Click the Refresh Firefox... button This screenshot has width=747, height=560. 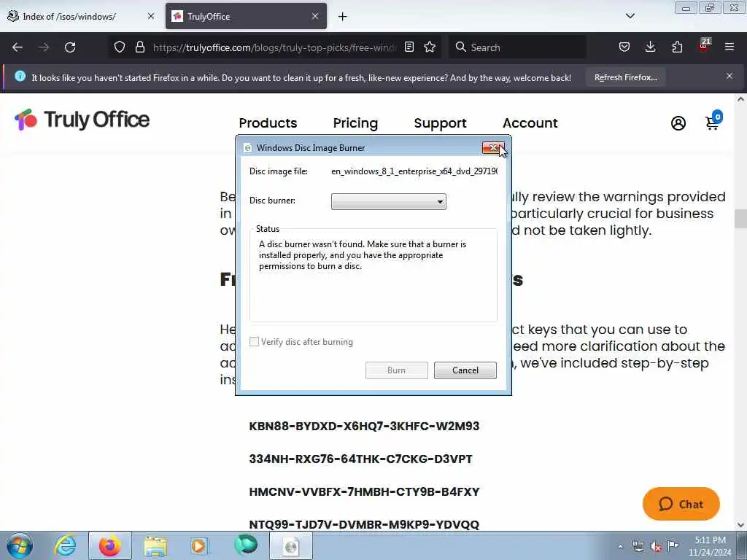coord(625,77)
